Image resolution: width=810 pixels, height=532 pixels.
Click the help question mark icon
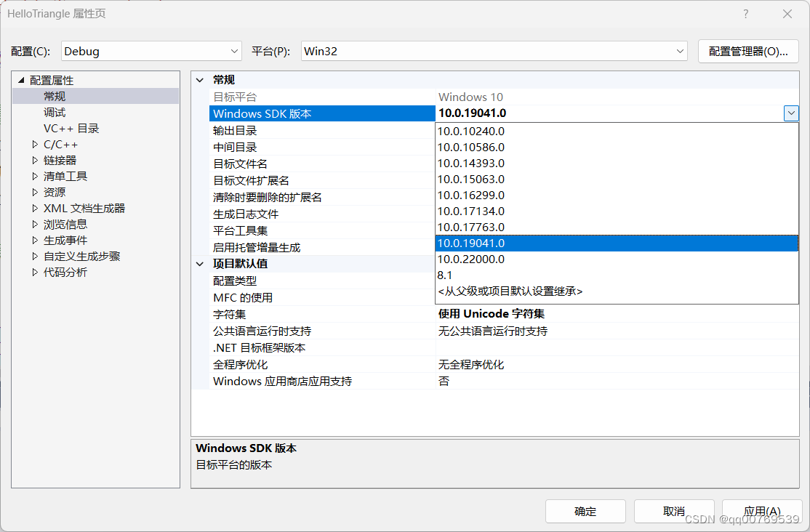[x=745, y=14]
